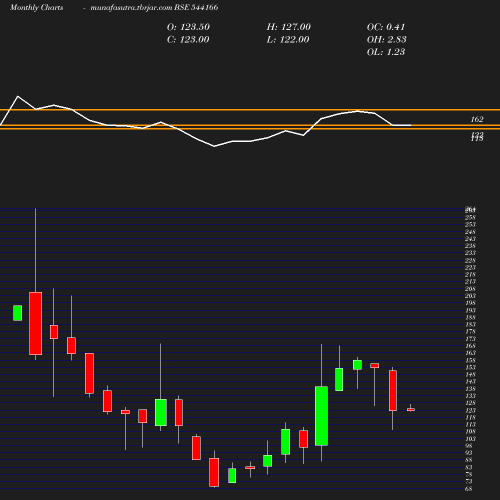Click the tallest red candlestick body near 203
This screenshot has width=500, height=500.
(36, 323)
